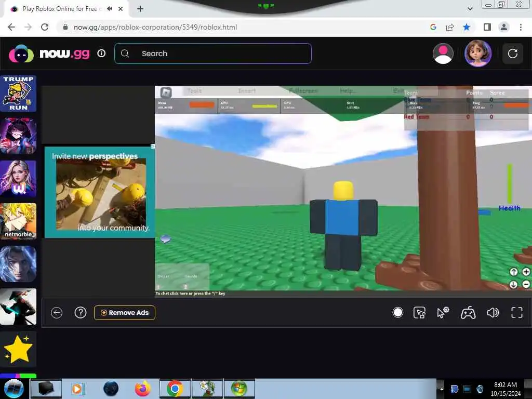The height and width of the screenshot is (399, 532).
Task: Tilt camera up with the up arrow
Action: [x=514, y=272]
